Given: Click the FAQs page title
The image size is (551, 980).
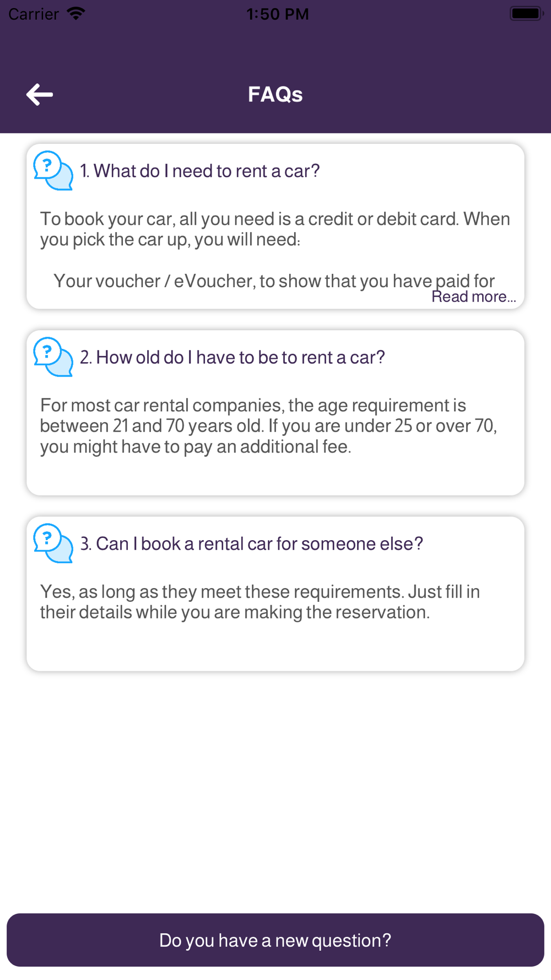Looking at the screenshot, I should (275, 94).
